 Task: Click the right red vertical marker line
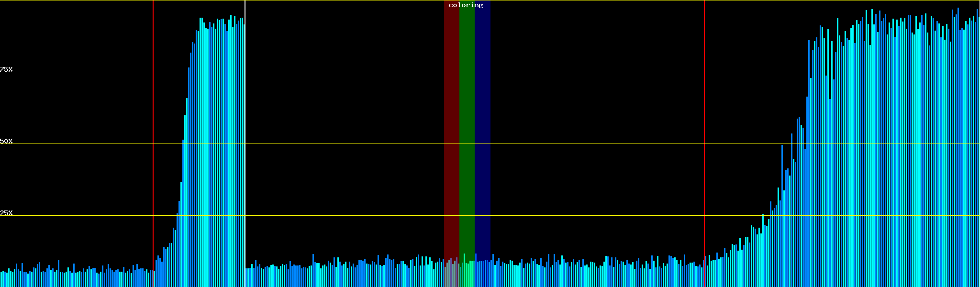click(x=704, y=143)
